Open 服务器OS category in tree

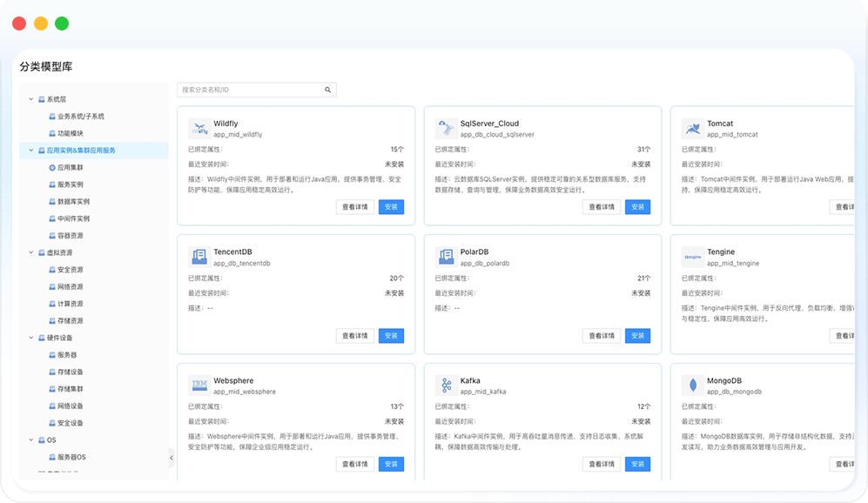(x=71, y=457)
